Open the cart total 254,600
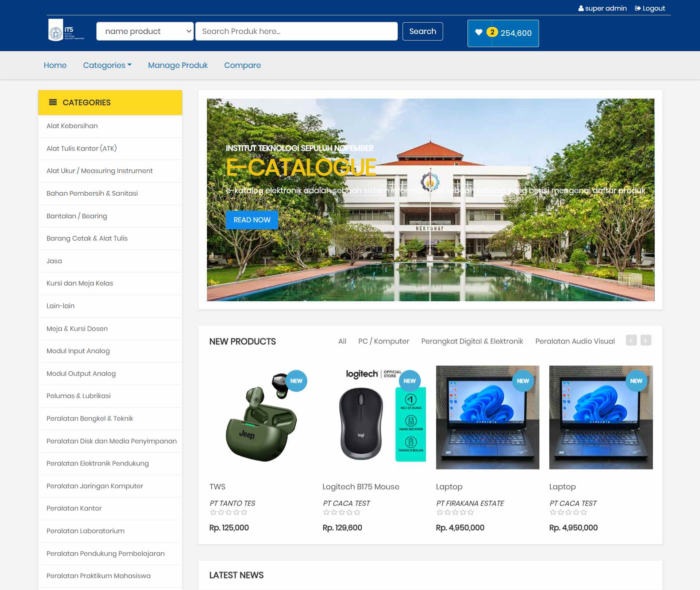 tap(516, 33)
